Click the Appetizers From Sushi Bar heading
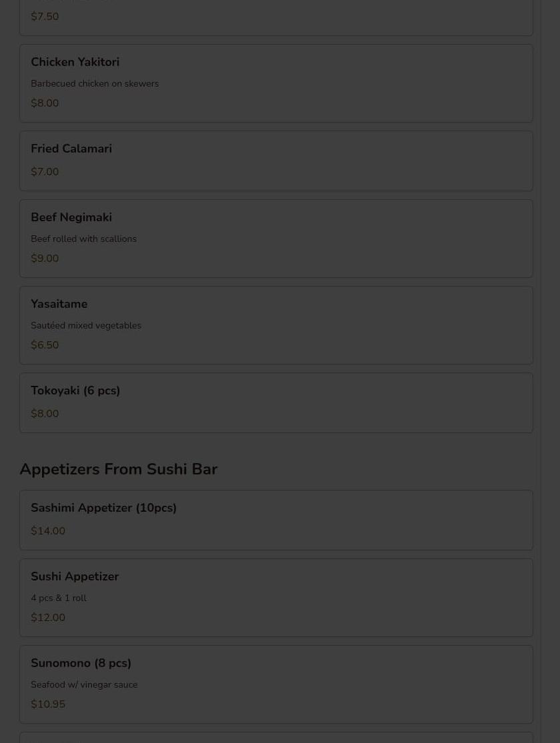 [119, 469]
